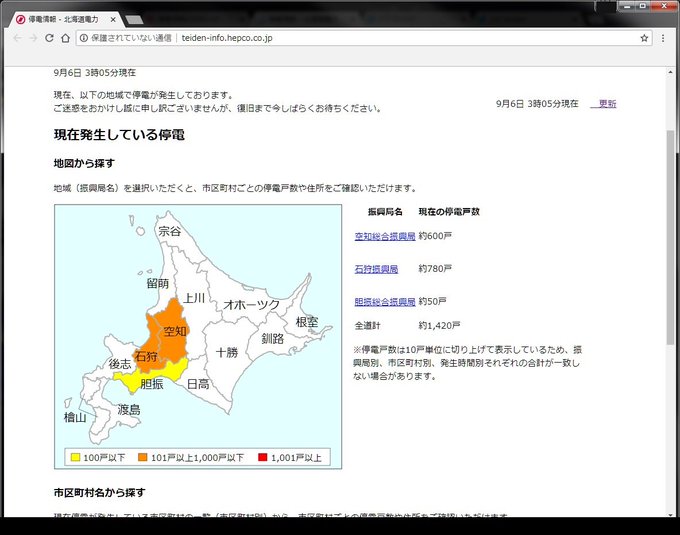Click the 現在発生している停電 heading
680x535 pixels.
click(119, 135)
